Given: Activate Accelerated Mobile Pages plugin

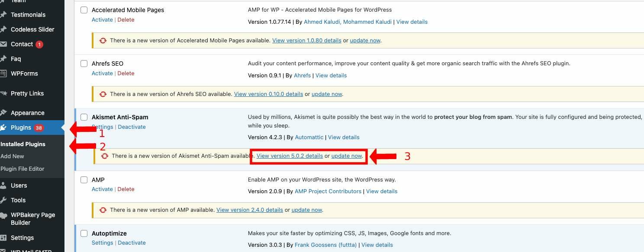Looking at the screenshot, I should tap(102, 20).
